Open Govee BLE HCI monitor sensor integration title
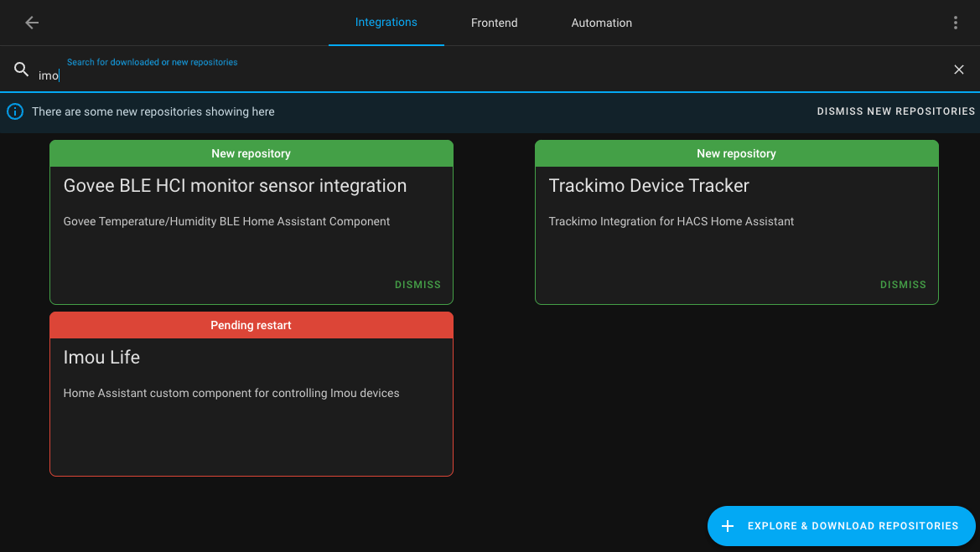This screenshot has width=980, height=552. [235, 186]
